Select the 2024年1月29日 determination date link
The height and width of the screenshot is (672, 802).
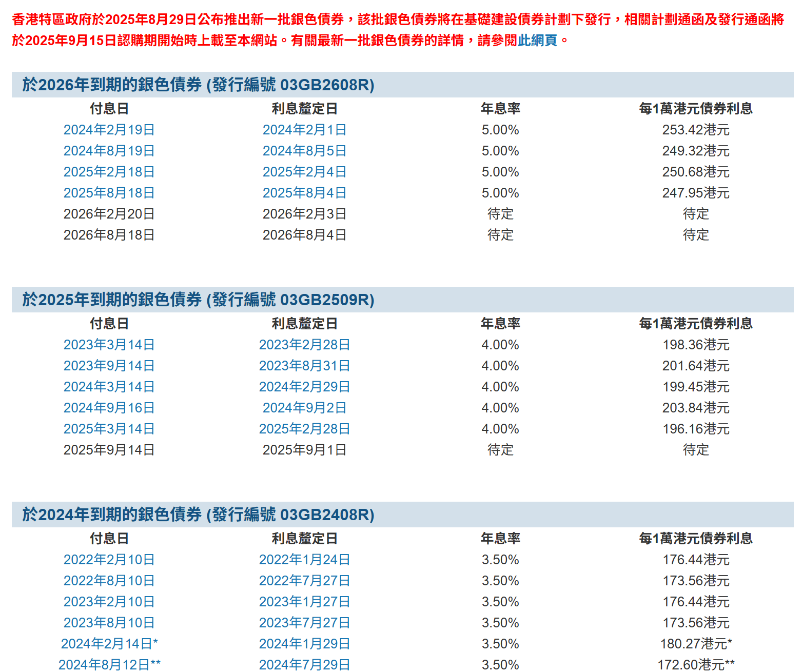304,644
